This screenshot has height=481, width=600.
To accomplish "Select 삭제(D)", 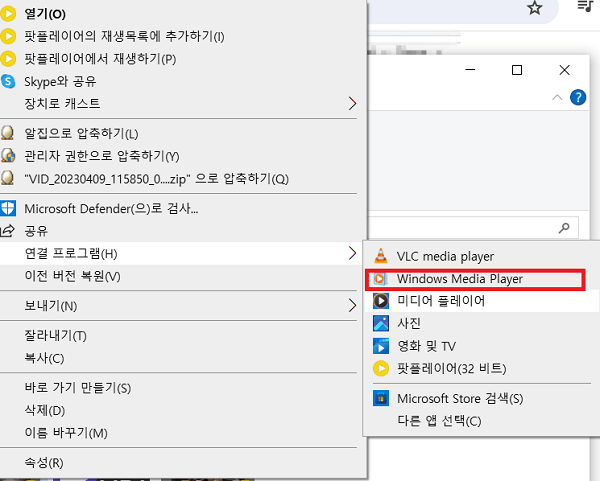I will coord(44,410).
